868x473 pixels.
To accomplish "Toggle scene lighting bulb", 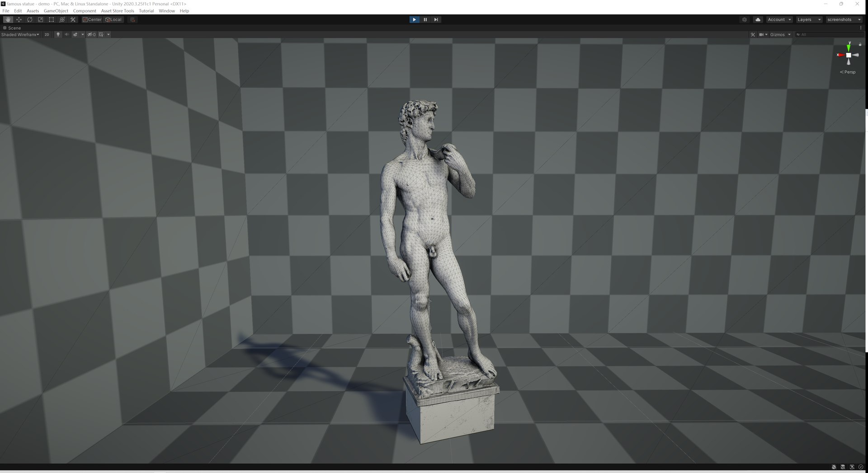I will [x=58, y=34].
